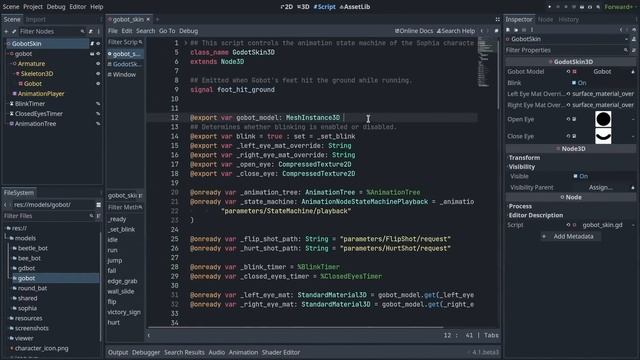The image size is (640, 360).
Task: Click the instance child scene link icon
Action: tap(14, 31)
